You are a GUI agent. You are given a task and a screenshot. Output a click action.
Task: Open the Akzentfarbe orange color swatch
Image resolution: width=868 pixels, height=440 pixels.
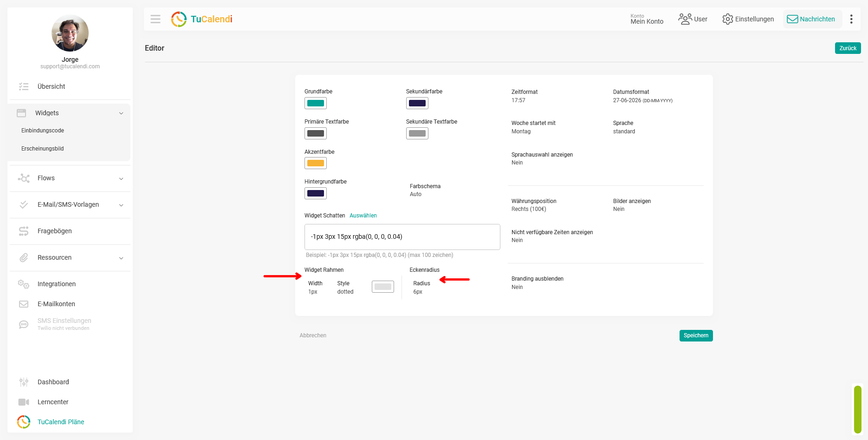[x=316, y=163]
